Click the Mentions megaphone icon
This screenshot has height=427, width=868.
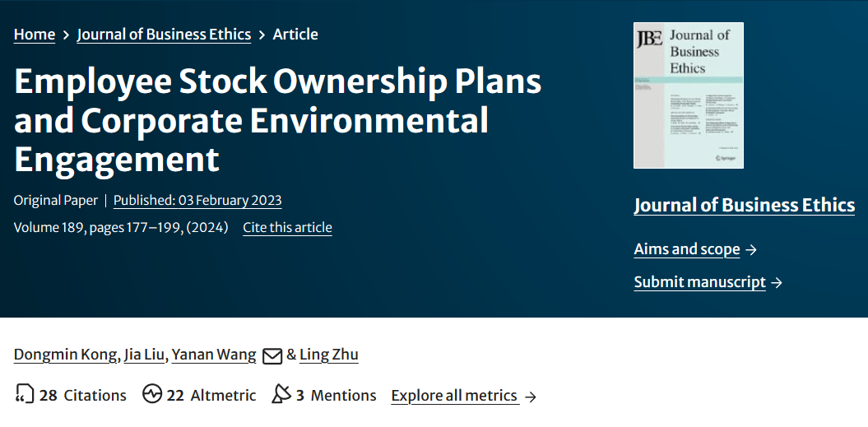tap(281, 394)
